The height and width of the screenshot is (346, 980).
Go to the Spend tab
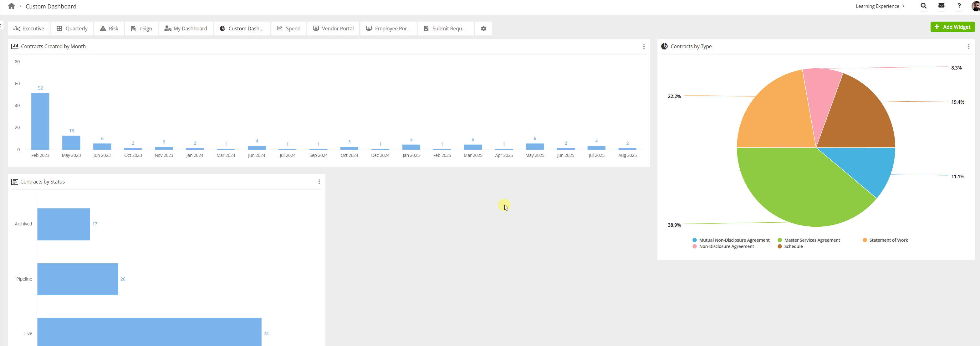point(289,28)
